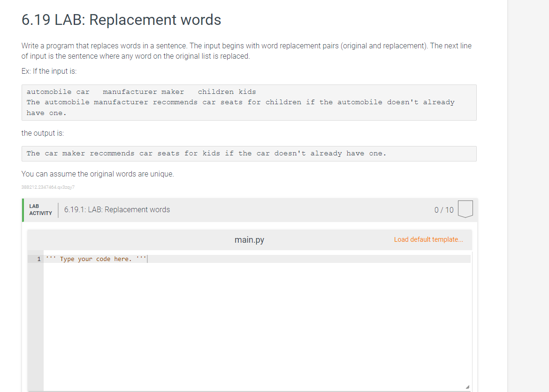Click the bookmark banner icon beside the score
This screenshot has height=392, width=549.
(465, 209)
